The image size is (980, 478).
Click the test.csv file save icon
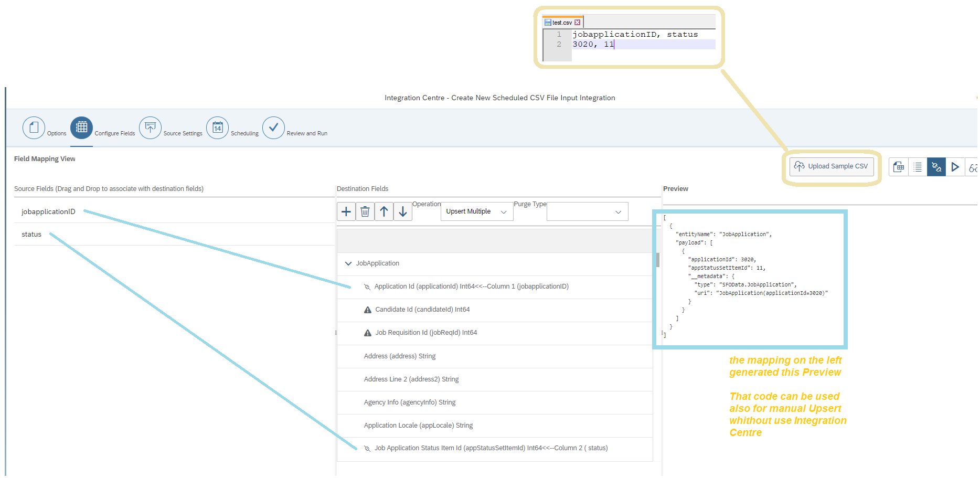pos(548,23)
